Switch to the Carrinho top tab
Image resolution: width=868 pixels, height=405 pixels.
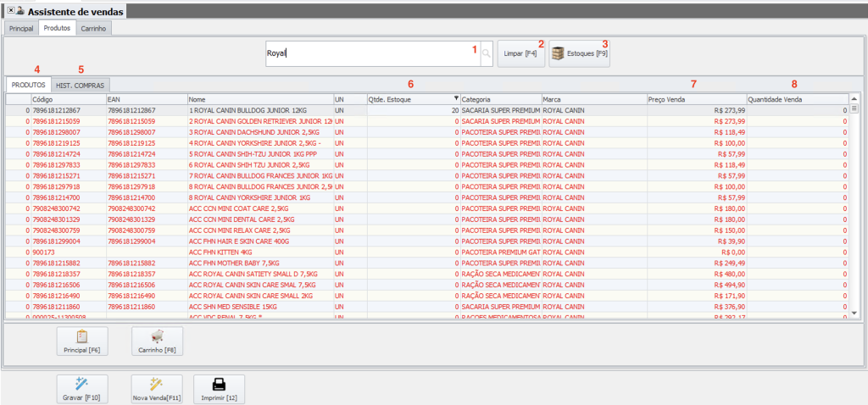93,28
